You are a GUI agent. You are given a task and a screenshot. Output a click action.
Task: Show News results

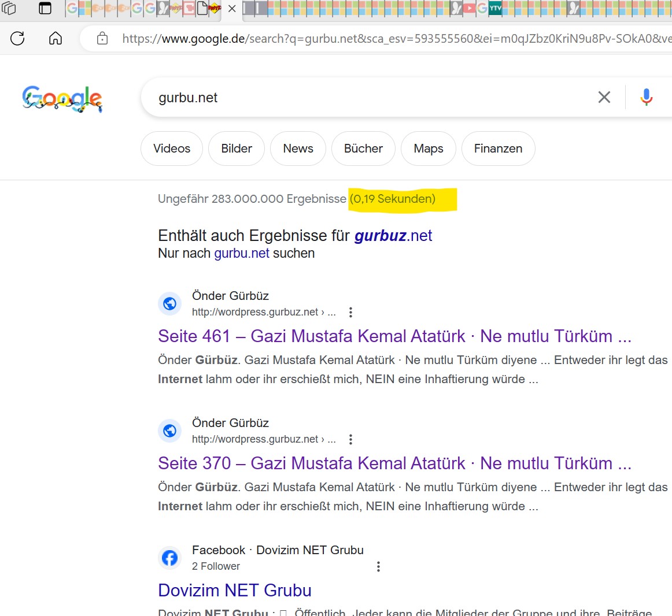298,148
